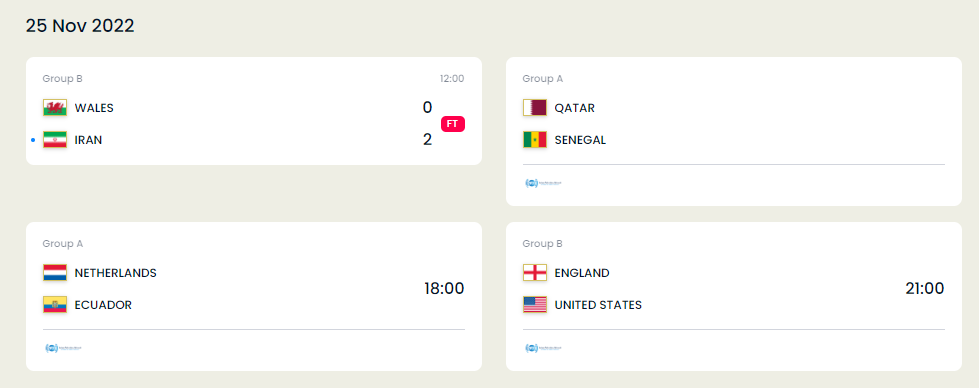
Task: Click Group B label on Wales match
Action: (62, 79)
